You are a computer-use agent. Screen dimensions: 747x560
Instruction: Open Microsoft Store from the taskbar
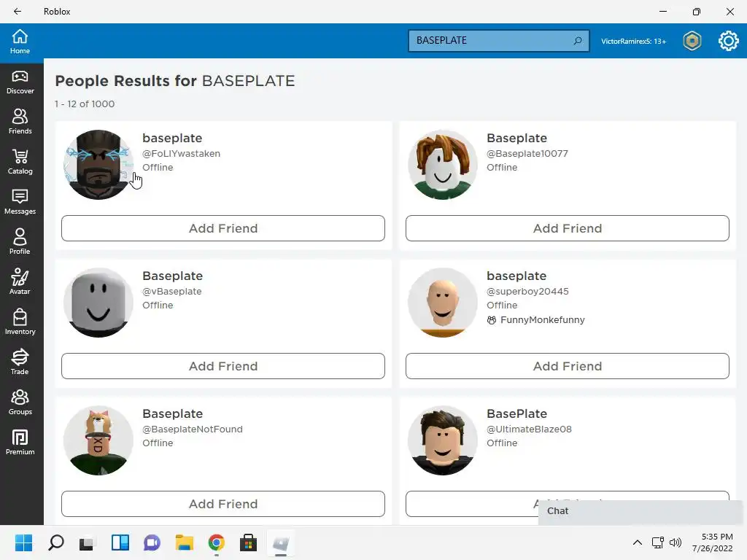coord(248,542)
